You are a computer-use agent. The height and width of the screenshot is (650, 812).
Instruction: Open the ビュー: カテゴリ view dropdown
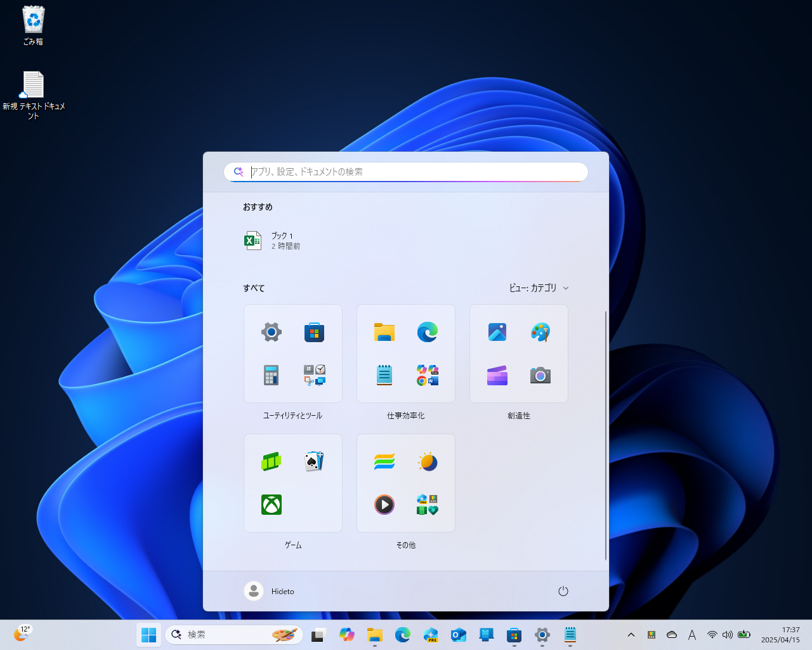539,288
